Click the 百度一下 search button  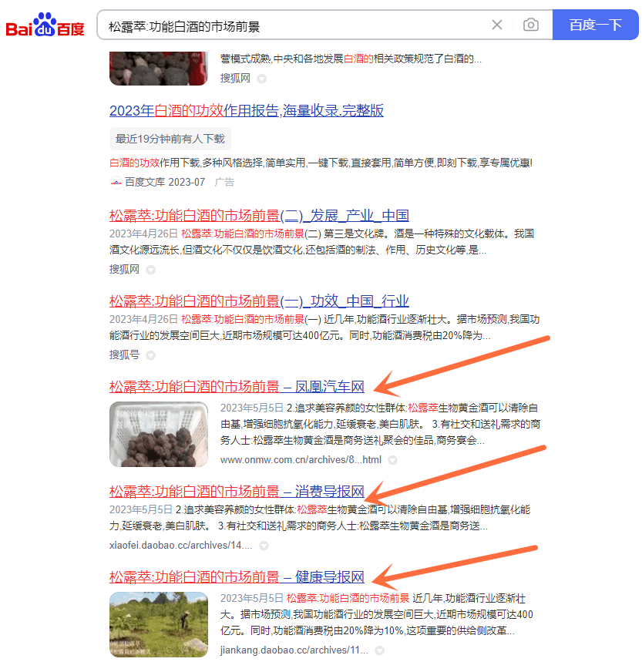tap(595, 25)
